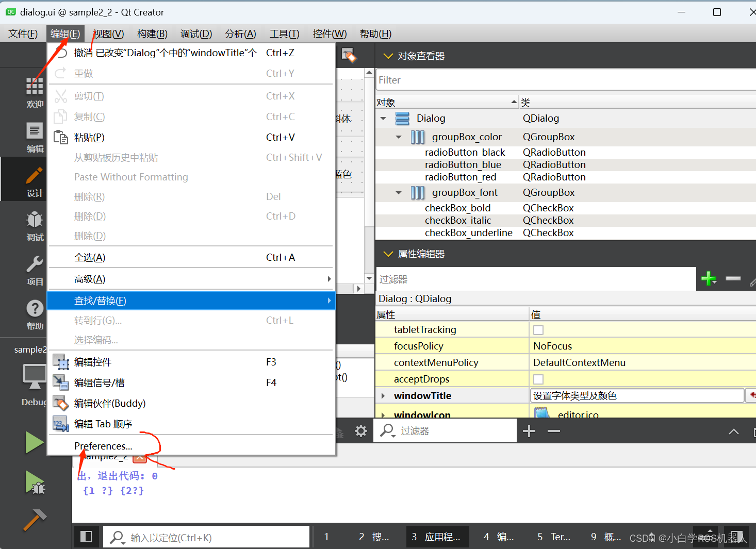Choose 编辑信号/槽 menu entry
756x549 pixels.
pyautogui.click(x=191, y=382)
